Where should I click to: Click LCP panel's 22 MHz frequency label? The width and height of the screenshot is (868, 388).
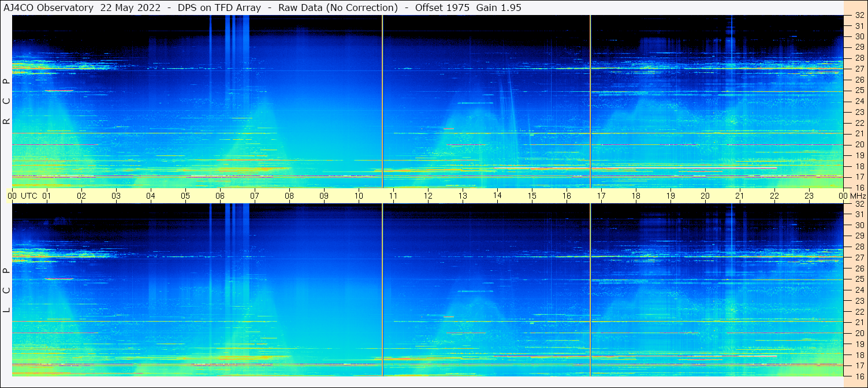click(x=859, y=311)
